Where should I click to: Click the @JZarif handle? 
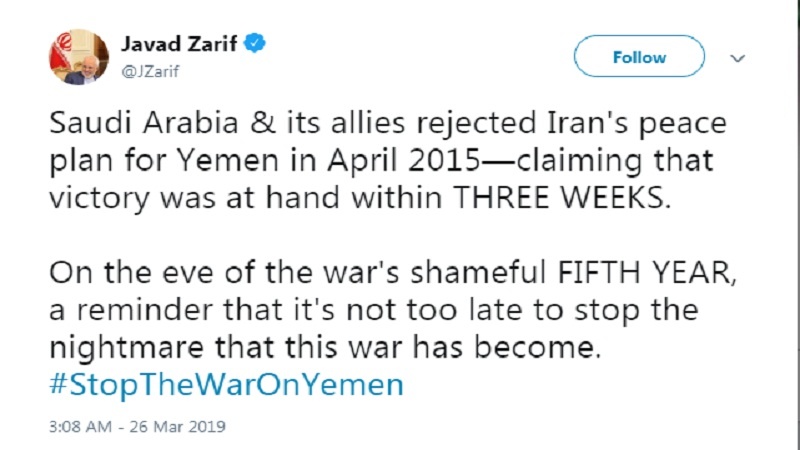pos(148,70)
